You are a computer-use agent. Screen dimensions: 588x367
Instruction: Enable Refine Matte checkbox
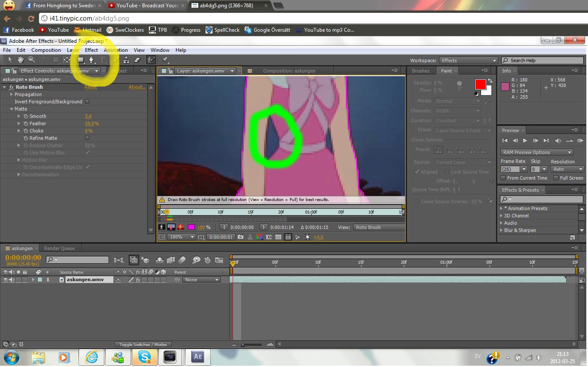[x=87, y=138]
